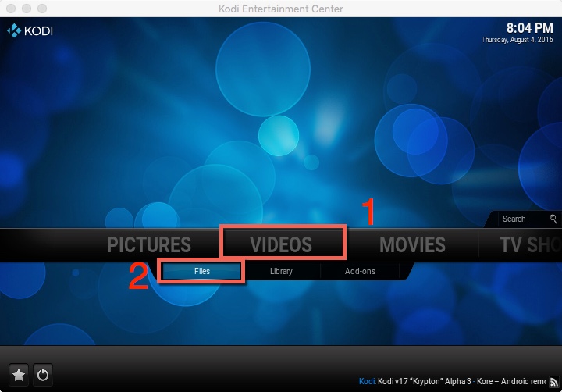Screen dimensions: 562x392
Task: Open the TV SHOWS home menu item
Action: click(x=529, y=244)
